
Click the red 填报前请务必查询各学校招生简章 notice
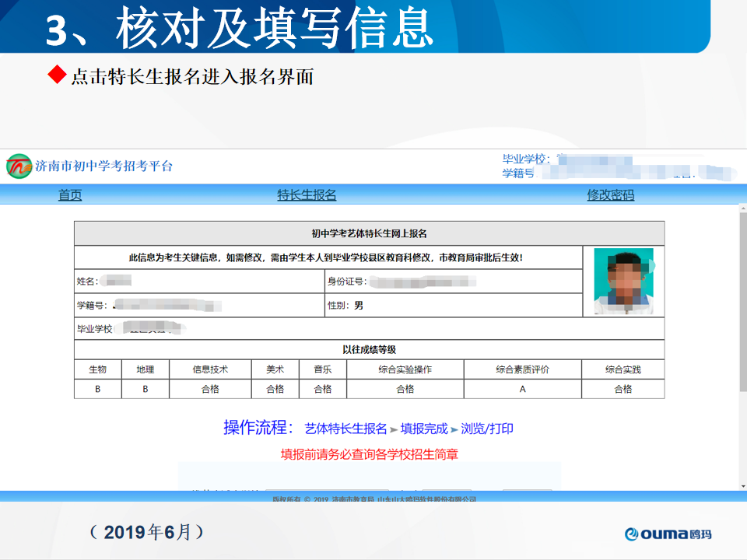[x=369, y=454]
